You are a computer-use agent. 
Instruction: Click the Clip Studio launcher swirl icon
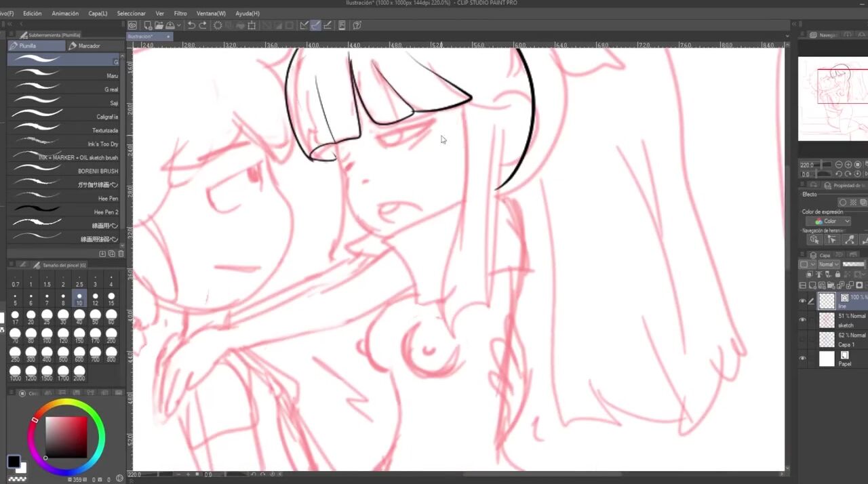(x=133, y=26)
